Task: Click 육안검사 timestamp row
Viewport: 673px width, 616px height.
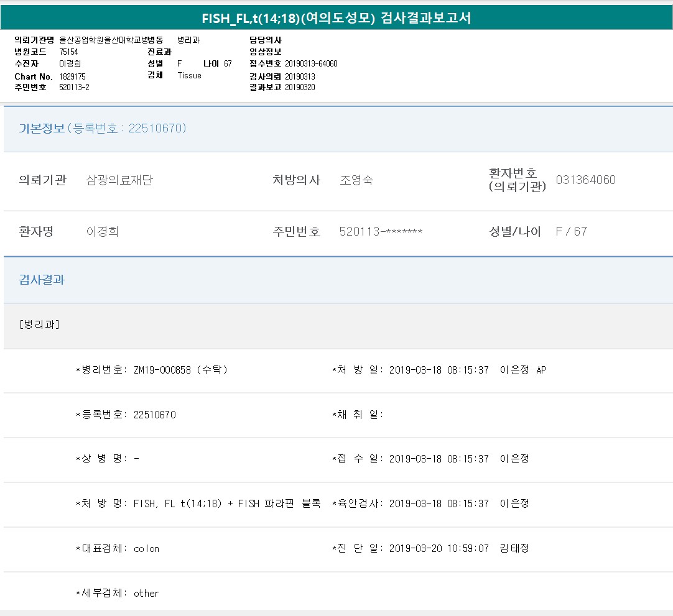Action: pyautogui.click(x=430, y=503)
